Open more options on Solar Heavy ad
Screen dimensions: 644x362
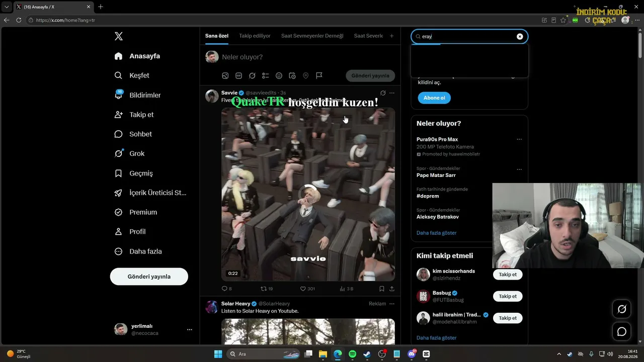pos(392,304)
